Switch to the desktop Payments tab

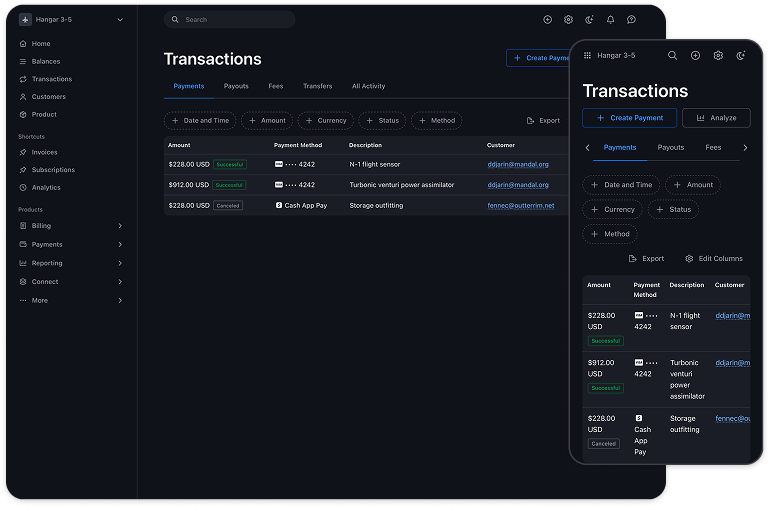point(189,86)
